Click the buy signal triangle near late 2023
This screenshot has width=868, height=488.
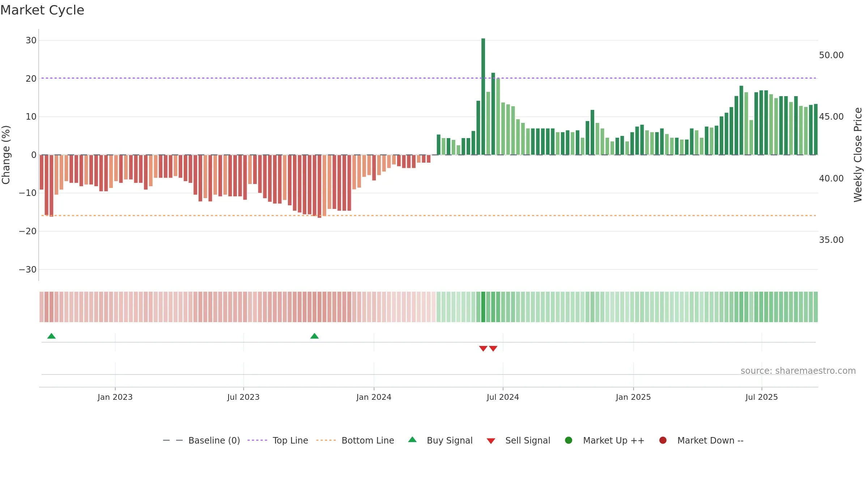tap(314, 336)
